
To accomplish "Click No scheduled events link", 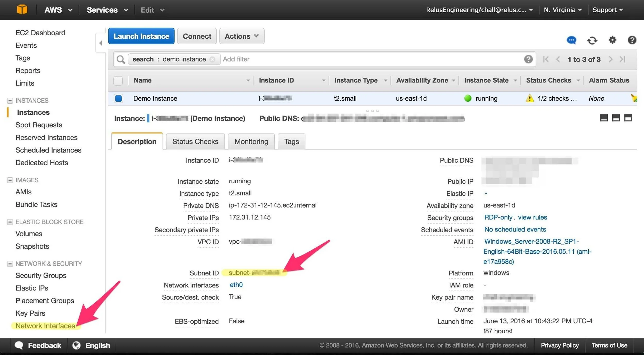I will click(x=515, y=229).
